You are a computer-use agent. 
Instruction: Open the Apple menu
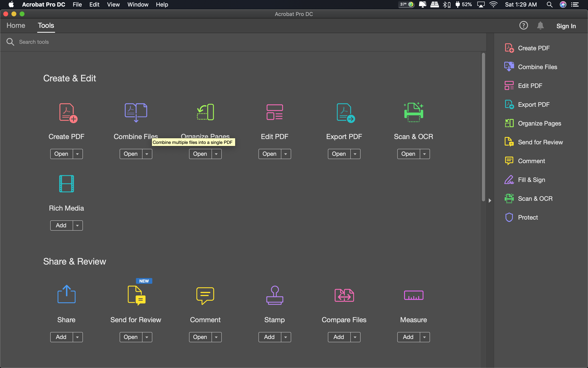pyautogui.click(x=11, y=4)
